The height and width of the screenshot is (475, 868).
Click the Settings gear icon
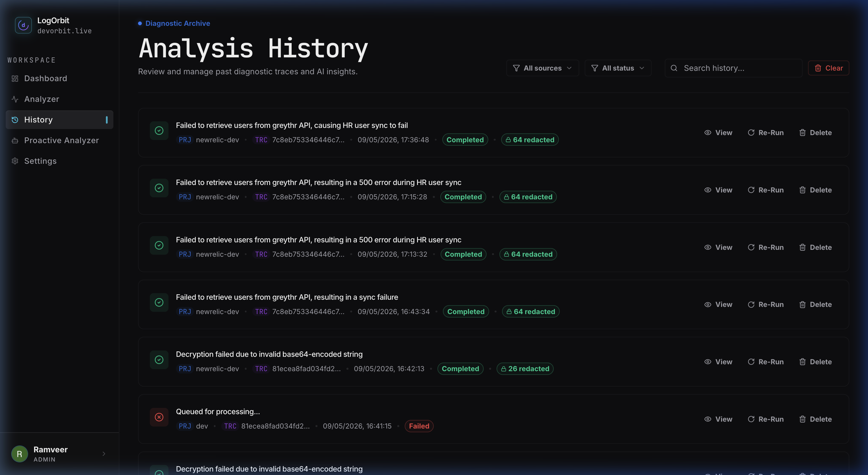(x=15, y=161)
